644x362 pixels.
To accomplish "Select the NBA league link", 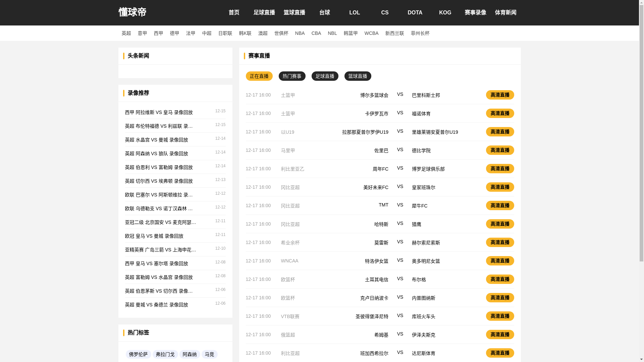I will click(300, 33).
